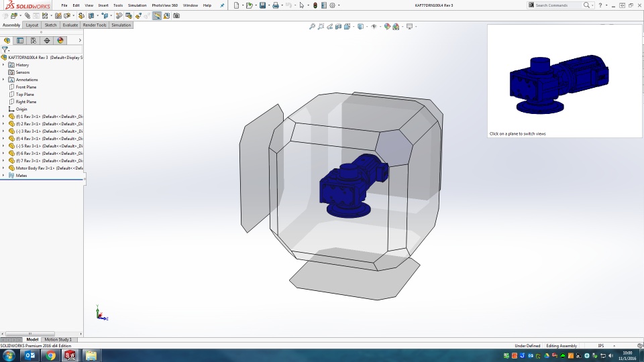
Task: Click the Take Snapshot camera icon
Action: coord(176,15)
